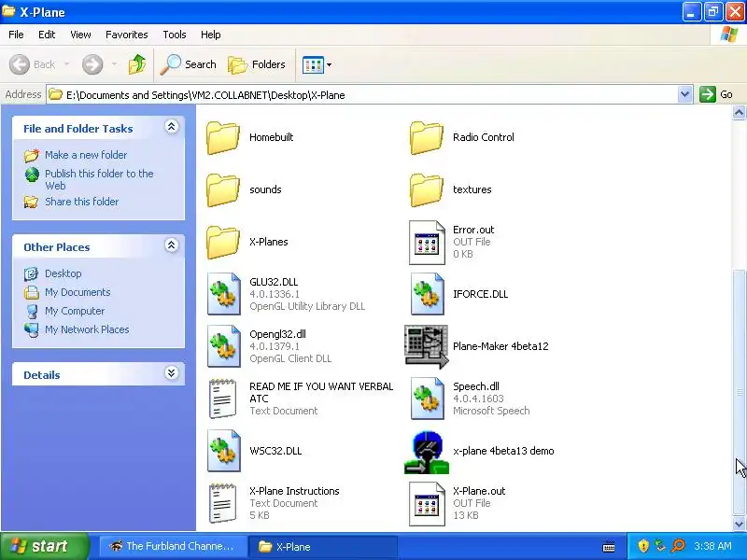Click Publish this folder to the Web

pos(99,179)
